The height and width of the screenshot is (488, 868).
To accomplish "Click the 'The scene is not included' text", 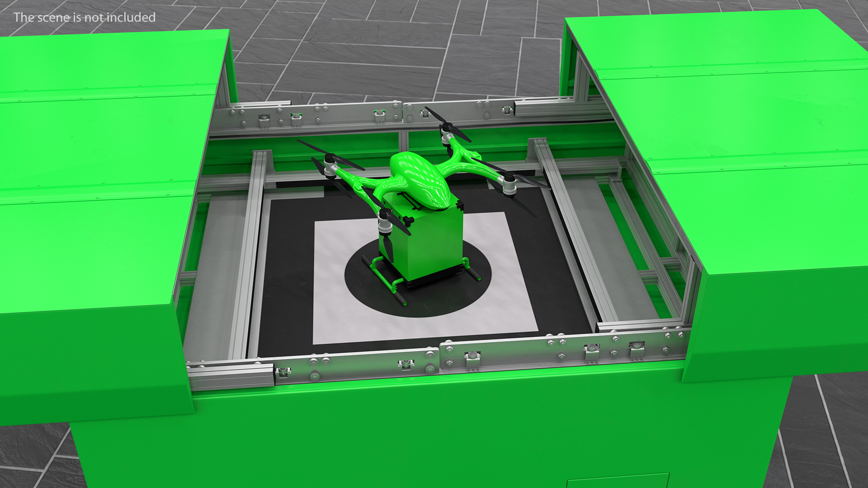I will click(85, 17).
